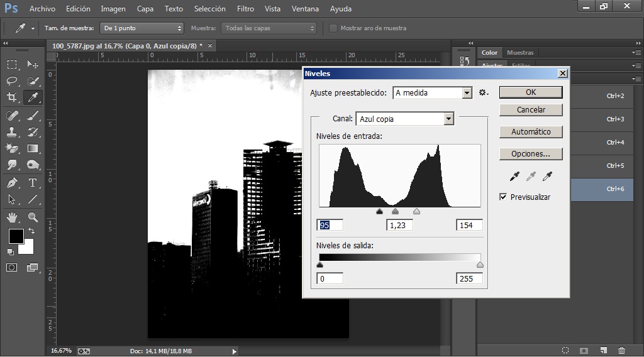Click the input gamma field 1,23
The height and width of the screenshot is (357, 644).
[399, 225]
